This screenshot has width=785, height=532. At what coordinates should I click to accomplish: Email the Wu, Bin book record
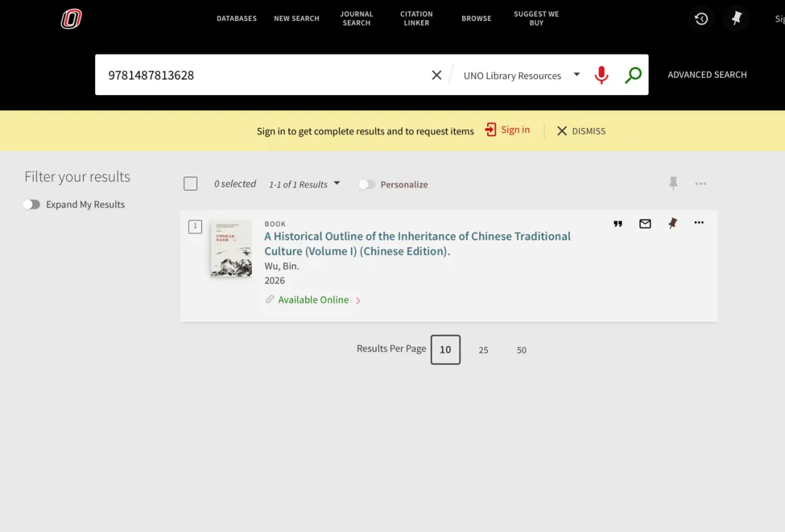pyautogui.click(x=645, y=224)
